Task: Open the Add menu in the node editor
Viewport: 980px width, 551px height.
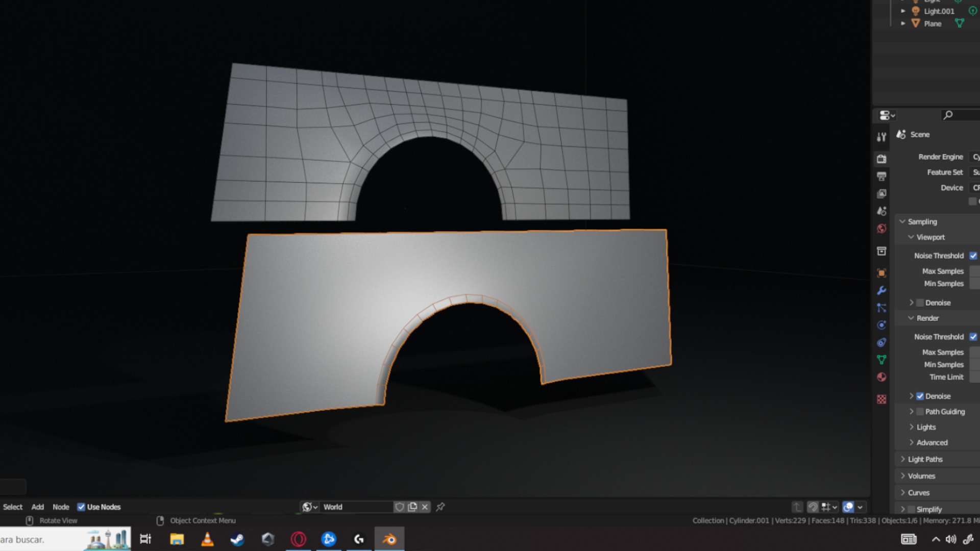Action: click(x=37, y=507)
